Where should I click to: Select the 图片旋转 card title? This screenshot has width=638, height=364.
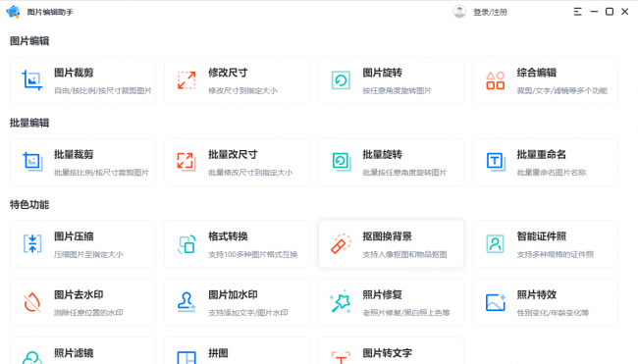[x=382, y=73]
